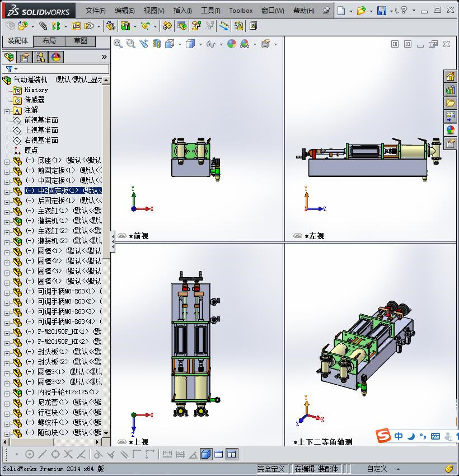Screen dimensions: 459x476
Task: Click the View Orientation cube icon
Action: tap(170, 44)
